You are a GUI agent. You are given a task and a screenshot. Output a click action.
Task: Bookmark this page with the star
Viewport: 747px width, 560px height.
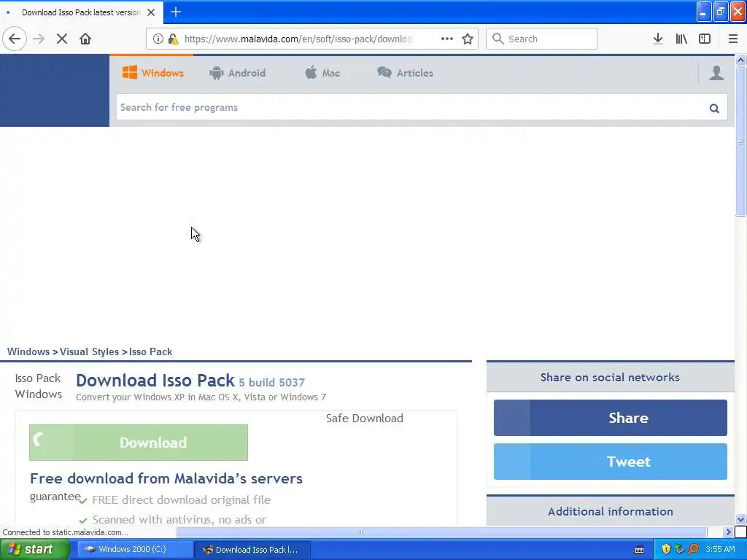pos(468,39)
